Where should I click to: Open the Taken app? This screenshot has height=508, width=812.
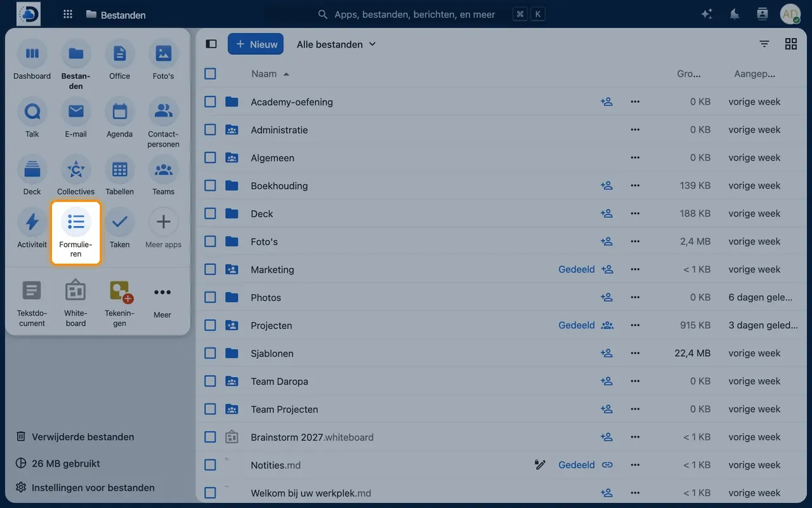pyautogui.click(x=119, y=229)
